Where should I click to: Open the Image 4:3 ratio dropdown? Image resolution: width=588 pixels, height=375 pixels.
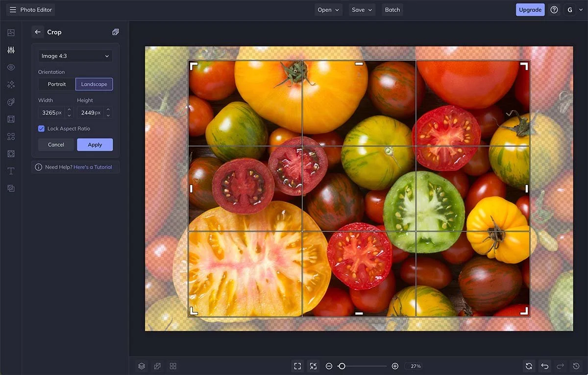point(75,56)
